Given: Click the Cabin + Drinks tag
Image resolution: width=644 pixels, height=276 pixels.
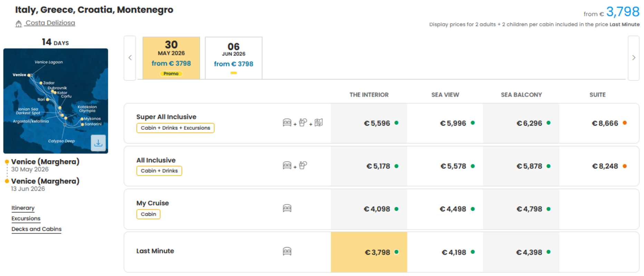Looking at the screenshot, I should [x=159, y=171].
